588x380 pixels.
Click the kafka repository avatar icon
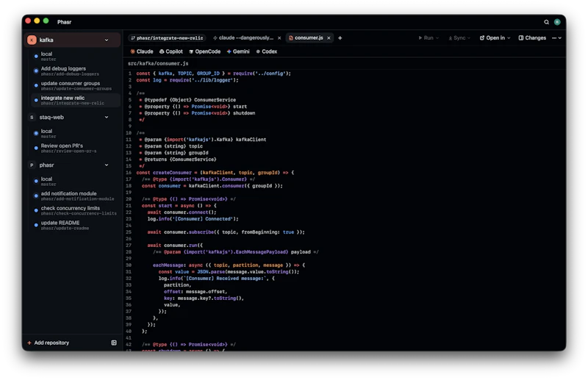tap(32, 40)
